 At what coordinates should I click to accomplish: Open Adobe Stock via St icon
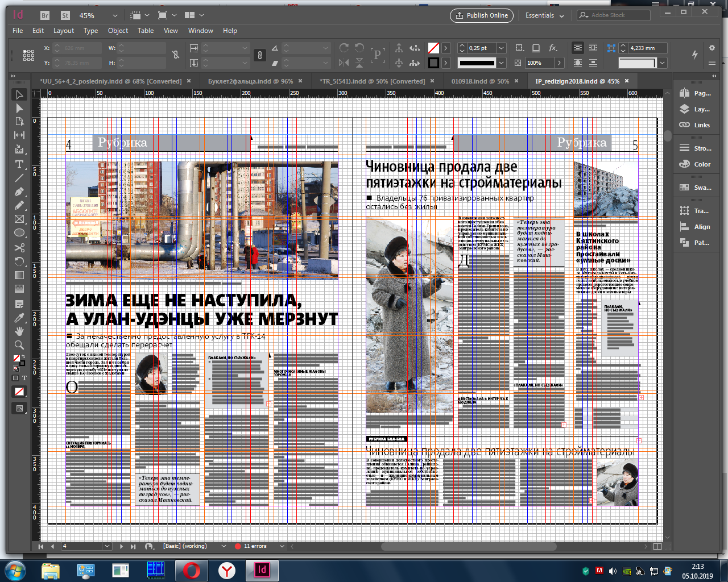point(65,15)
